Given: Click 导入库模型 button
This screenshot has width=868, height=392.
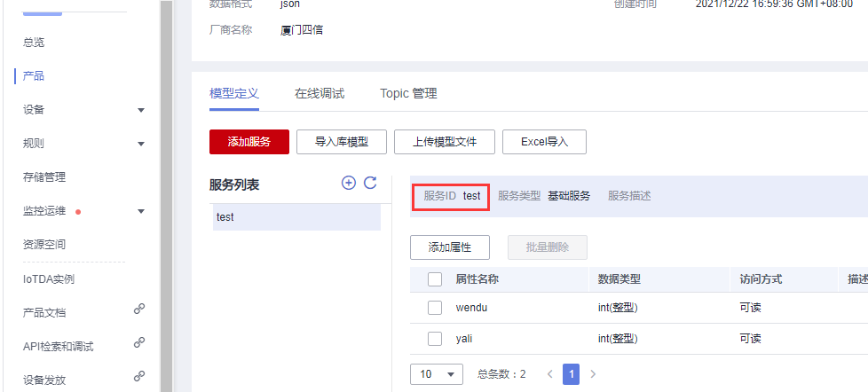Looking at the screenshot, I should 342,142.
